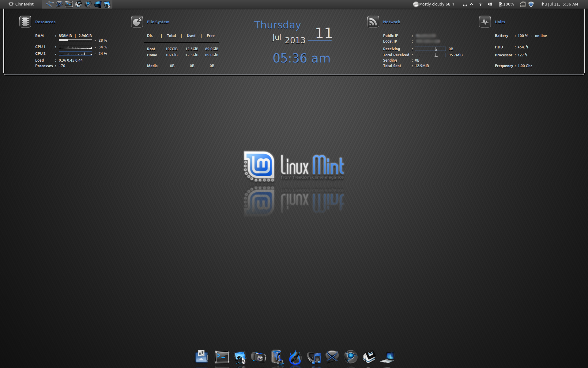Launch the Chromium icon in top panel
588x368 pixels.
[x=88, y=4]
